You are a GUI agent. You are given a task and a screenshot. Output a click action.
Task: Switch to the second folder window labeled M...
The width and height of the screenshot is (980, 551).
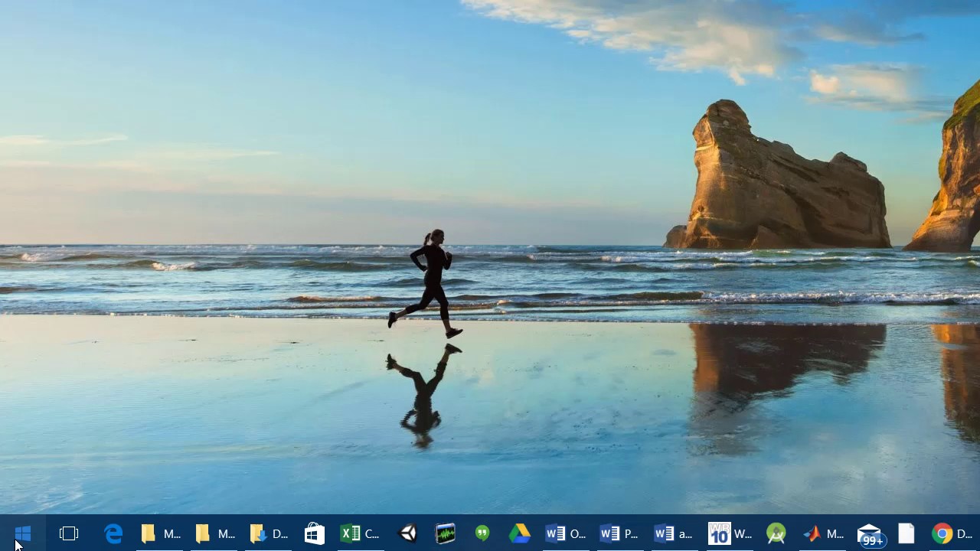[x=214, y=533]
